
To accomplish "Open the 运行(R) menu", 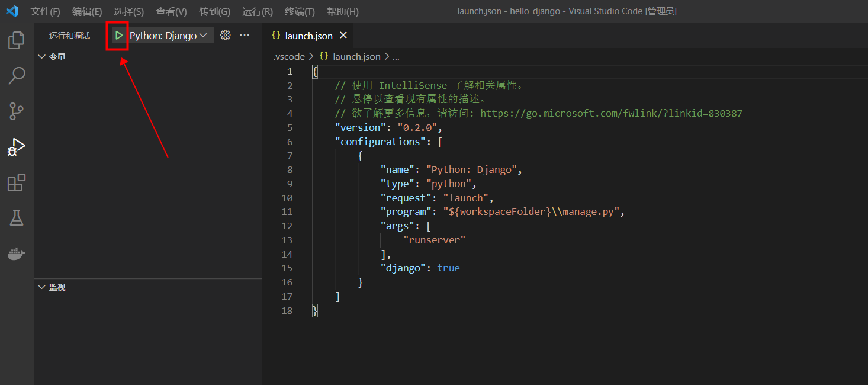I will click(258, 11).
